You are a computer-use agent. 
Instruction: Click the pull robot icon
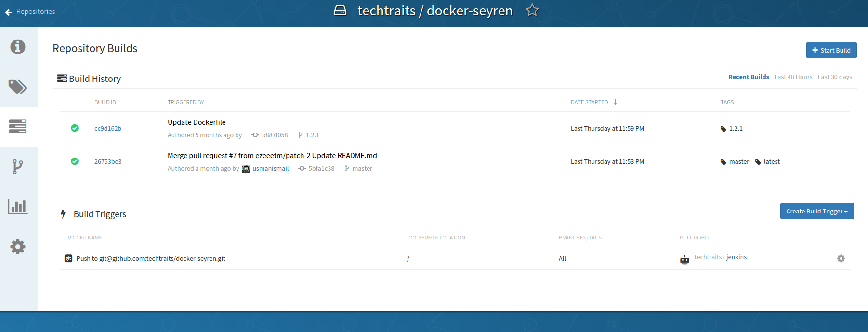[684, 260]
